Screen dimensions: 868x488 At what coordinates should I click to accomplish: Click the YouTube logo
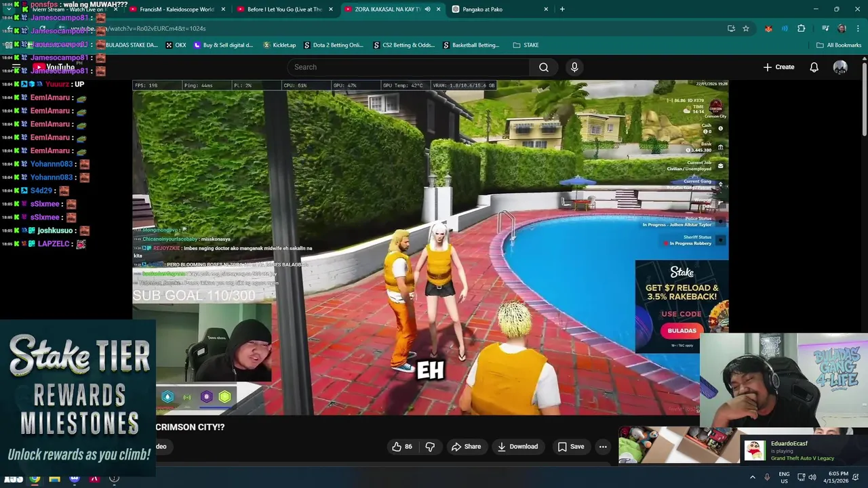pos(54,67)
